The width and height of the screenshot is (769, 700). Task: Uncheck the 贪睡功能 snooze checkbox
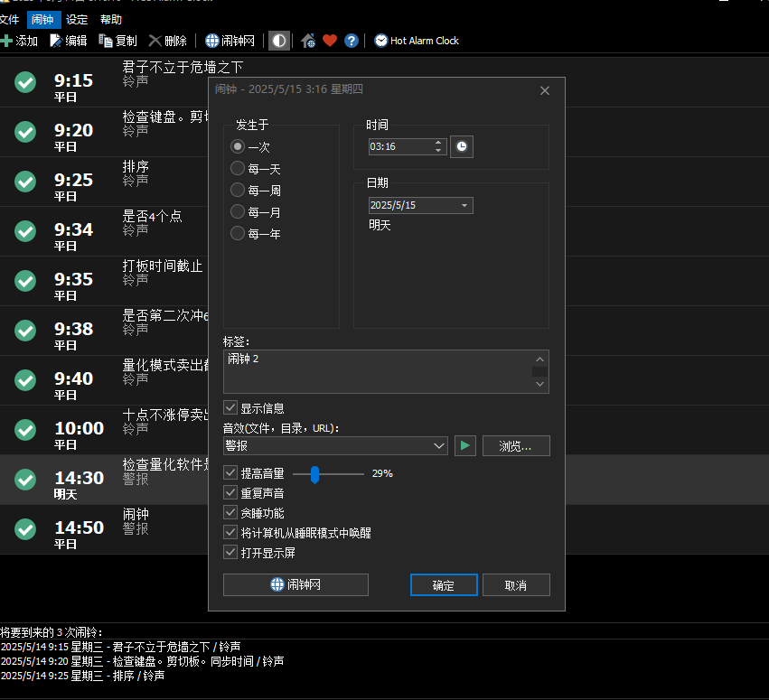coord(230,513)
